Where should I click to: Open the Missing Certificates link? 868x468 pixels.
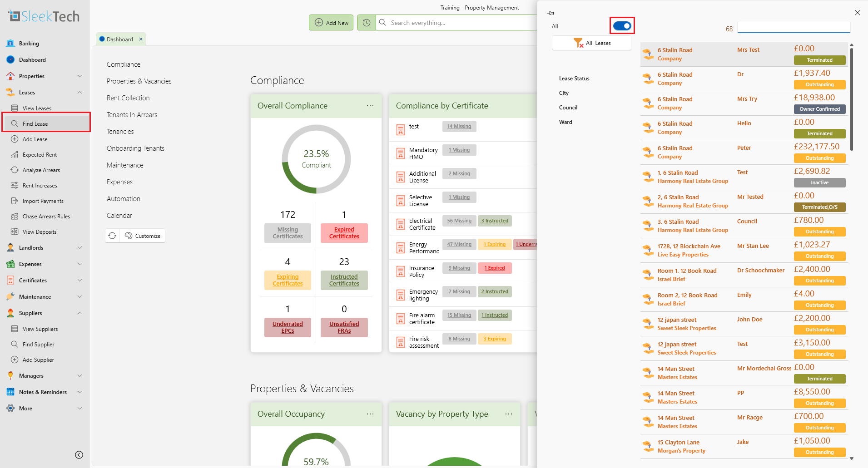pos(288,233)
